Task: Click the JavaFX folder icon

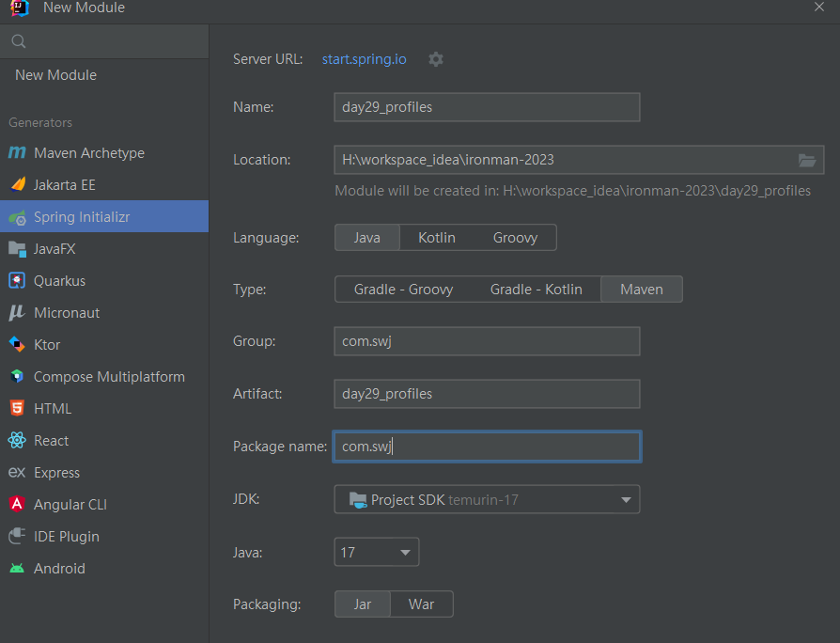Action: (x=17, y=248)
